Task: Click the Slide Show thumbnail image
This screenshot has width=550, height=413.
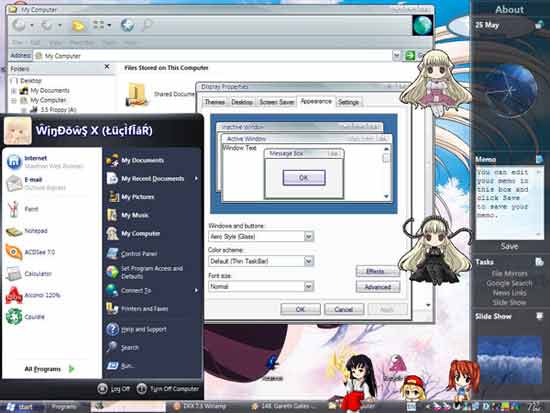Action: [x=509, y=359]
